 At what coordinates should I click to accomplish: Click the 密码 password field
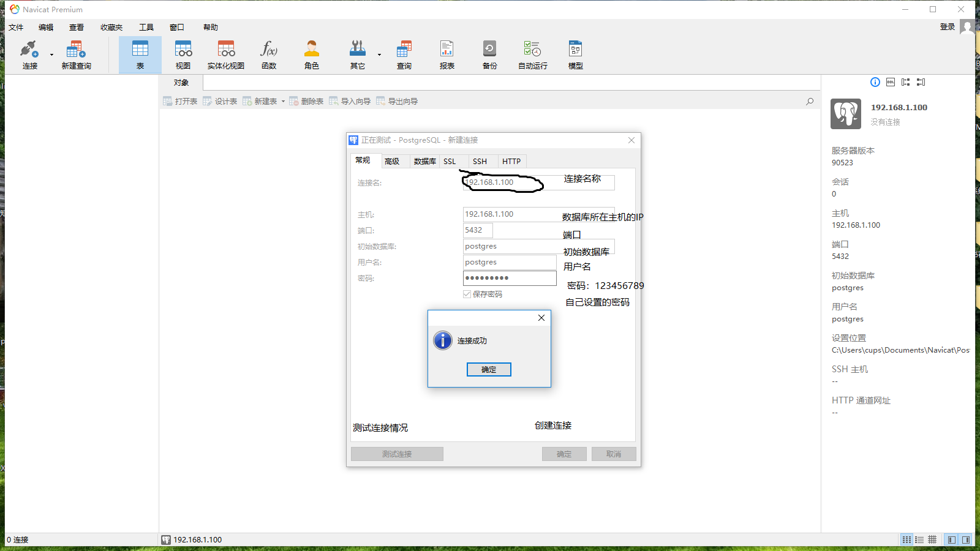pyautogui.click(x=510, y=278)
